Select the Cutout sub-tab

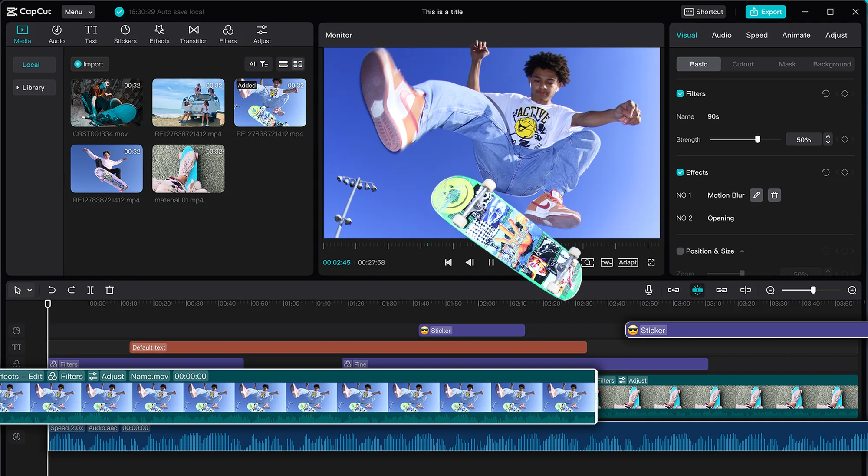(743, 64)
